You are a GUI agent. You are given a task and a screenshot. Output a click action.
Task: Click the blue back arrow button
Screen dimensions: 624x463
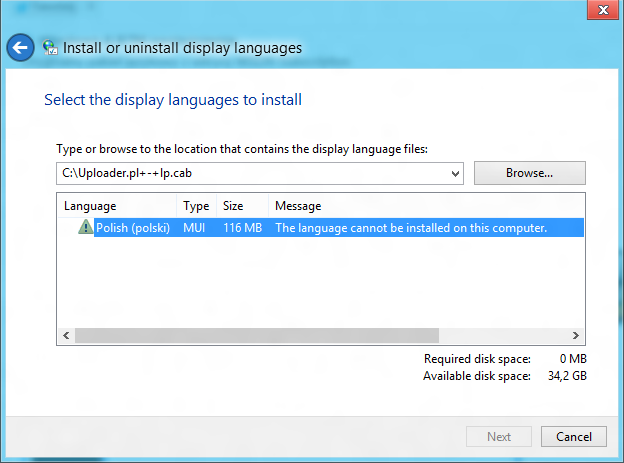coord(20,47)
